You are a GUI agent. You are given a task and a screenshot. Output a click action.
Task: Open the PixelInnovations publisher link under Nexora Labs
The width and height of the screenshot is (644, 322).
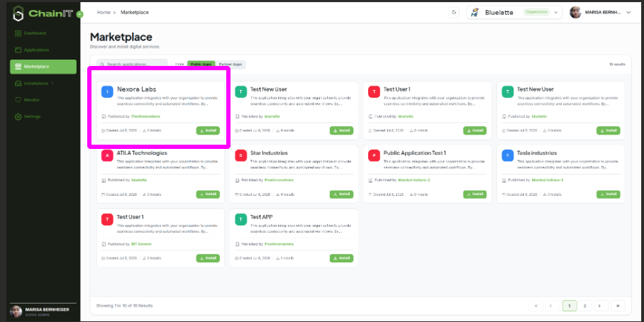145,116
